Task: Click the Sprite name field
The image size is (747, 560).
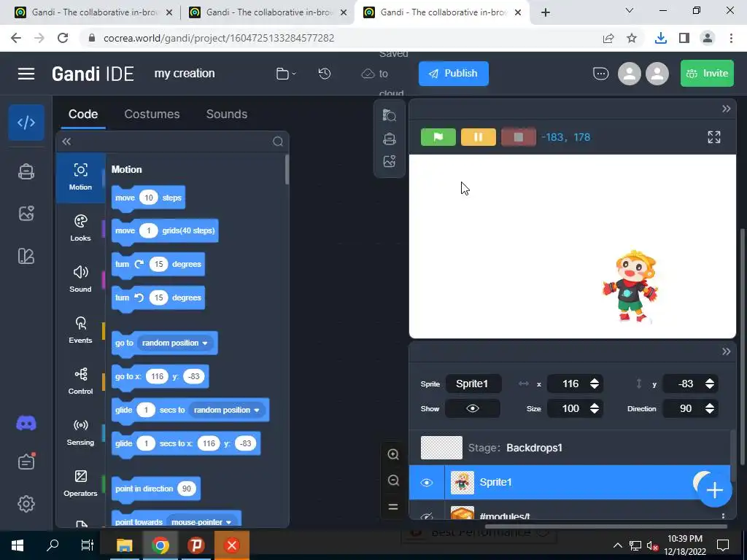Action: tap(473, 384)
